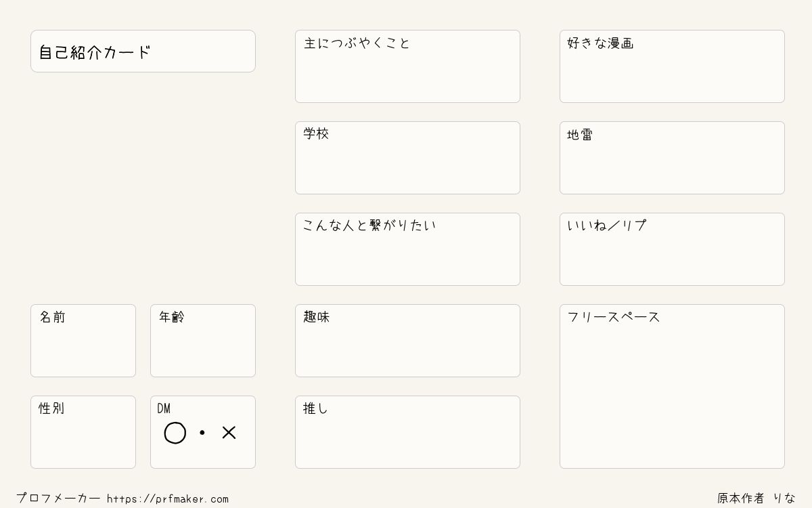The height and width of the screenshot is (508, 812).
Task: Click the 自己紹介カード title box
Action: click(x=143, y=51)
